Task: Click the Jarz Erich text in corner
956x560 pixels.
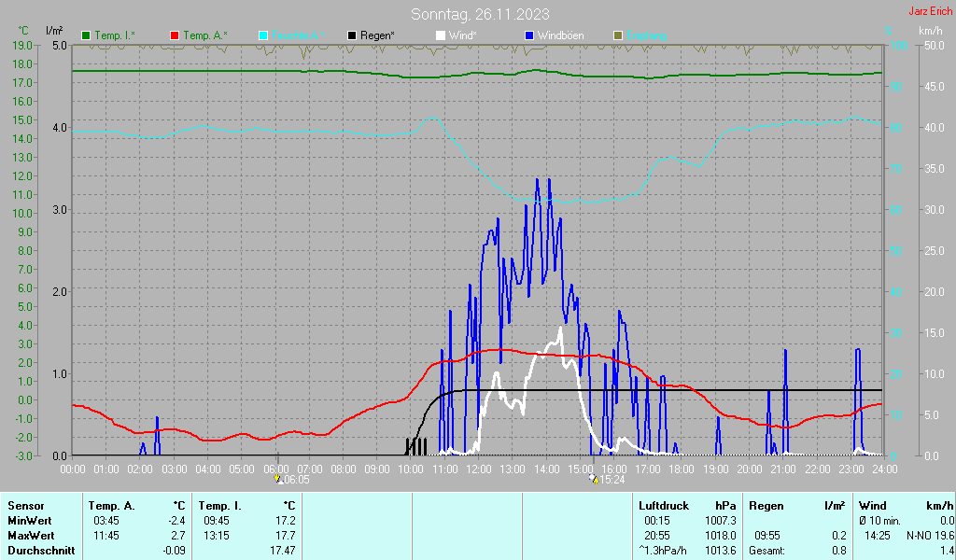Action: (x=931, y=11)
